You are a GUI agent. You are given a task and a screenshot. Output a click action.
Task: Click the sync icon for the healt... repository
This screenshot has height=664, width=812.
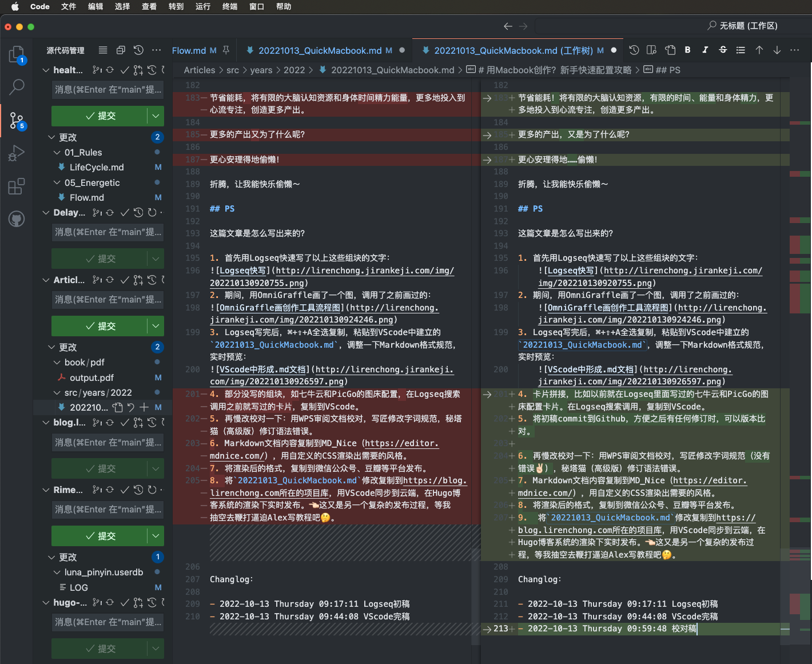[110, 70]
